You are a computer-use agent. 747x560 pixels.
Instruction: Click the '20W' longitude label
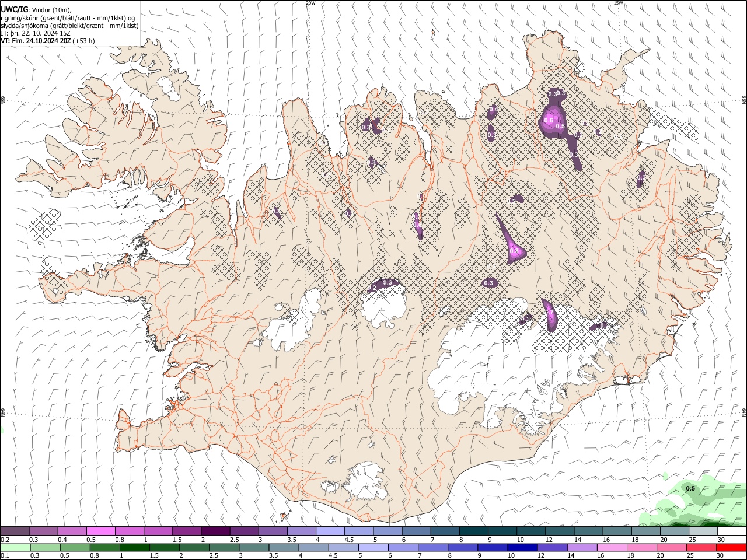point(310,3)
